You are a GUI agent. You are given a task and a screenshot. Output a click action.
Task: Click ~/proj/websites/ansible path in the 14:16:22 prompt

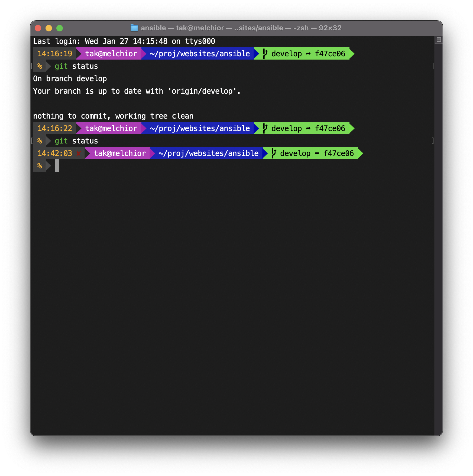(200, 128)
